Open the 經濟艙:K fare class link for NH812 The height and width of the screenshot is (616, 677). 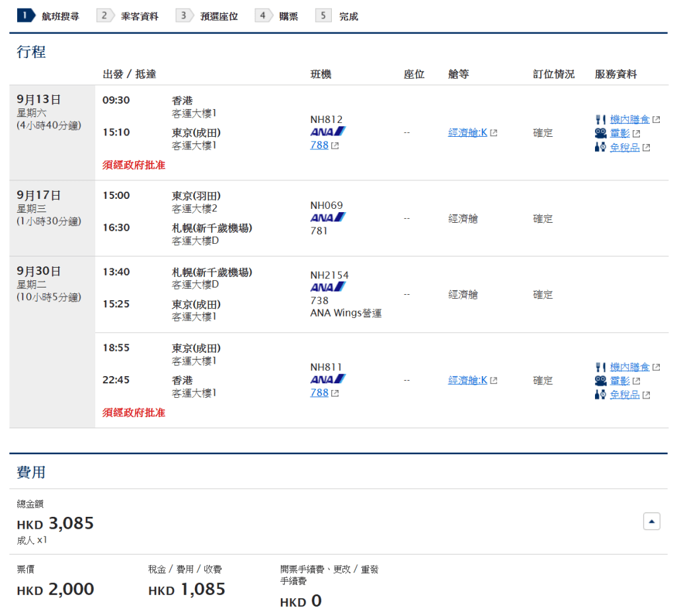coord(467,133)
